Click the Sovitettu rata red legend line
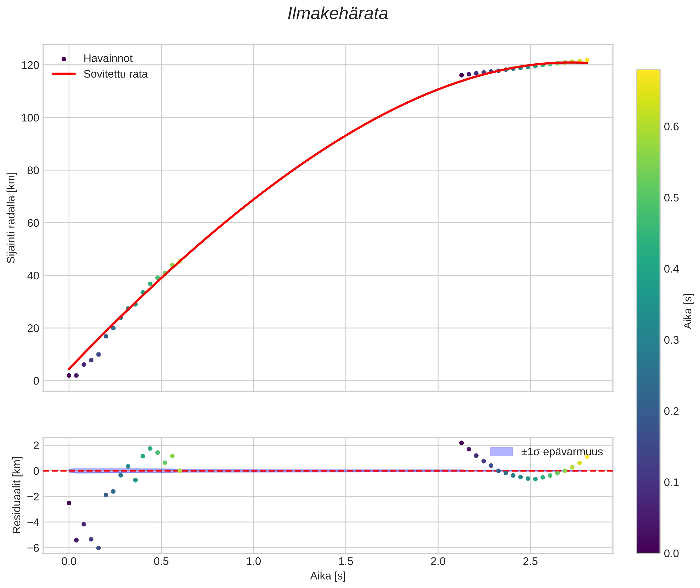 pos(64,74)
